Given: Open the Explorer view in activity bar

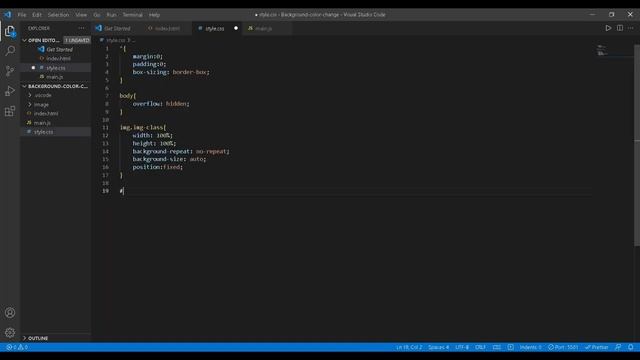Looking at the screenshot, I should [x=10, y=31].
